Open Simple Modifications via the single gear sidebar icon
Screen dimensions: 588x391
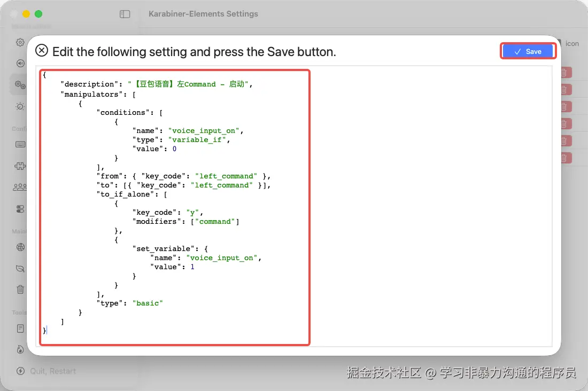tap(20, 42)
